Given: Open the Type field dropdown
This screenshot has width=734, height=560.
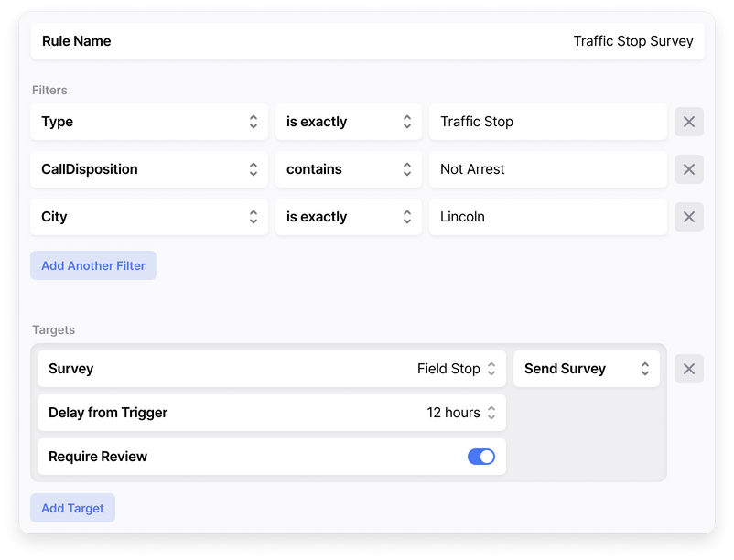Looking at the screenshot, I should tap(149, 122).
